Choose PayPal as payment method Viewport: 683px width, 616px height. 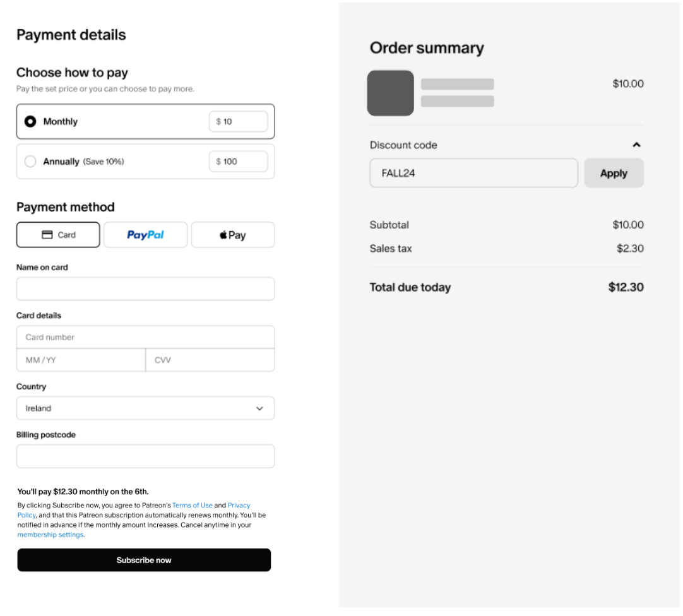145,235
